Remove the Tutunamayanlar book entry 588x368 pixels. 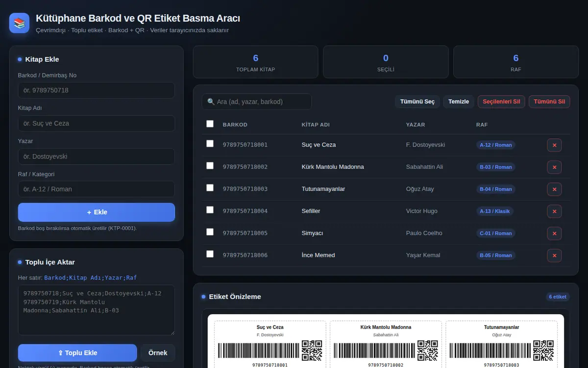pyautogui.click(x=554, y=189)
